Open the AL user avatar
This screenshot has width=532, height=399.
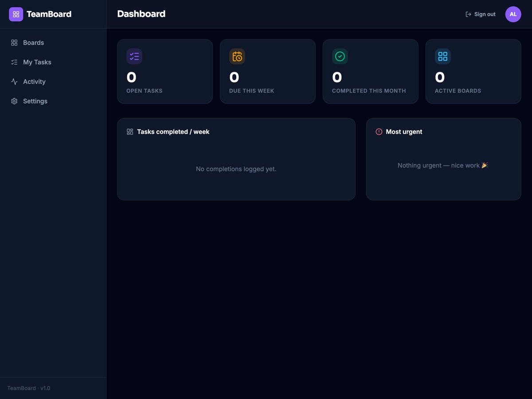513,14
